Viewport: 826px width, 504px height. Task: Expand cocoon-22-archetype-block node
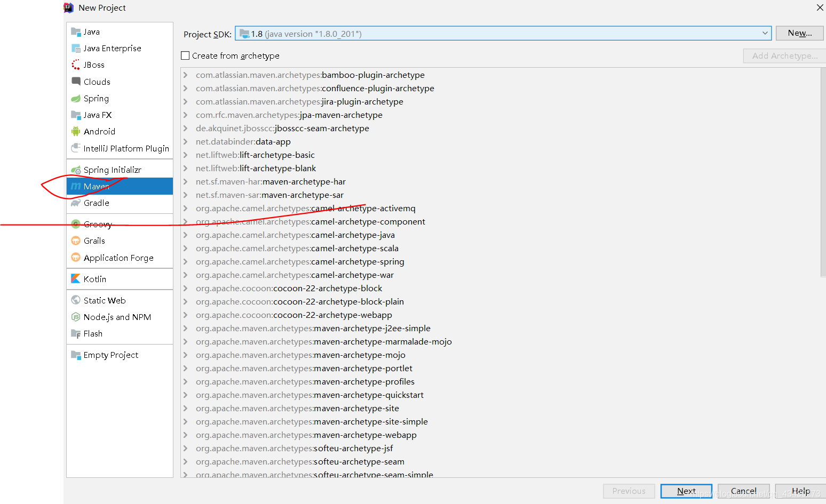186,289
